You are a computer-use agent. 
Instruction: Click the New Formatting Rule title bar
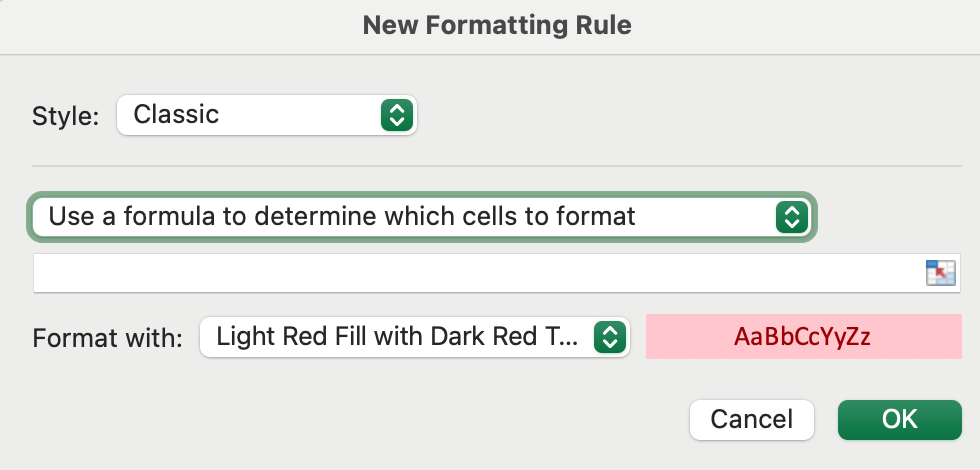(497, 26)
